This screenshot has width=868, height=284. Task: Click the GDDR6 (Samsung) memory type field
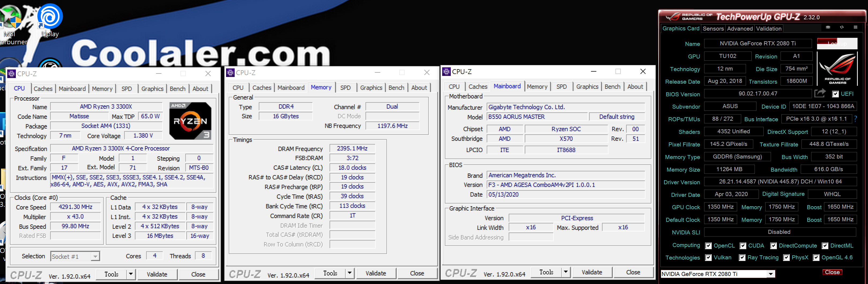pyautogui.click(x=737, y=157)
